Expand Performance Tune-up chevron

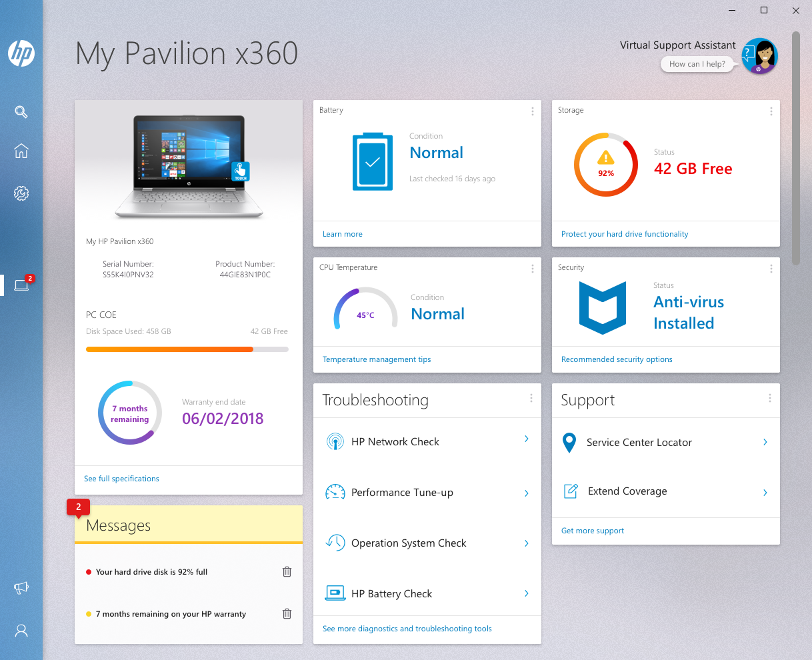click(527, 493)
